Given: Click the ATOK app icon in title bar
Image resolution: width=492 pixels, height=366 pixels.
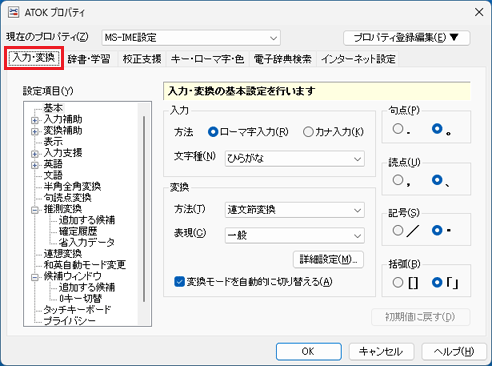Looking at the screenshot, I should (x=14, y=12).
